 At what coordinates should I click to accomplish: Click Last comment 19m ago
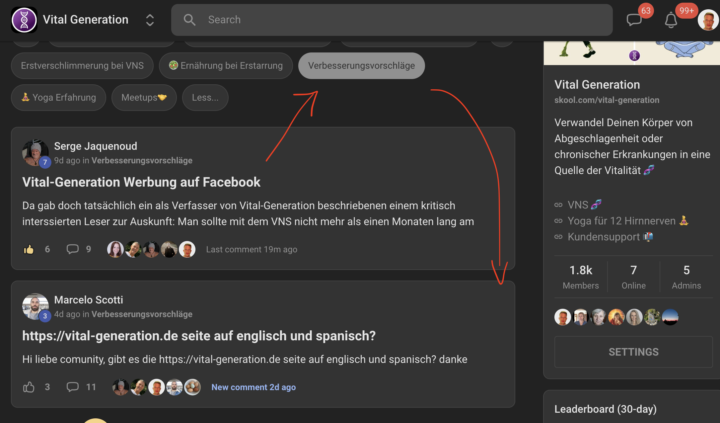[x=252, y=249]
